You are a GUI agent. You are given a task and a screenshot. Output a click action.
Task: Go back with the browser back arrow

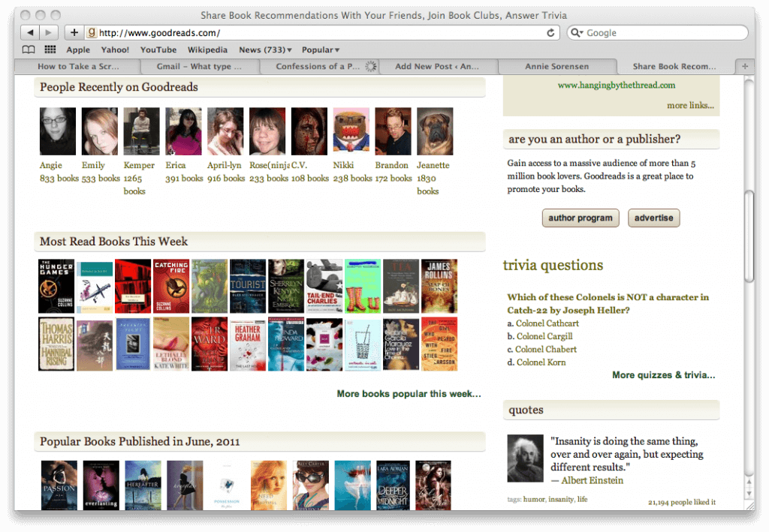tap(30, 33)
